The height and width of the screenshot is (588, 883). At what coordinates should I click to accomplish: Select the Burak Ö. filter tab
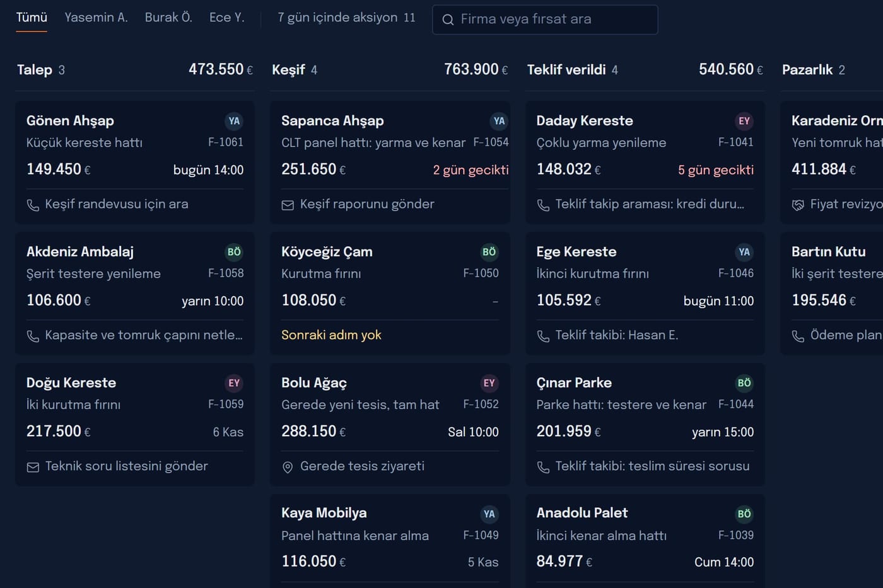[x=168, y=18]
